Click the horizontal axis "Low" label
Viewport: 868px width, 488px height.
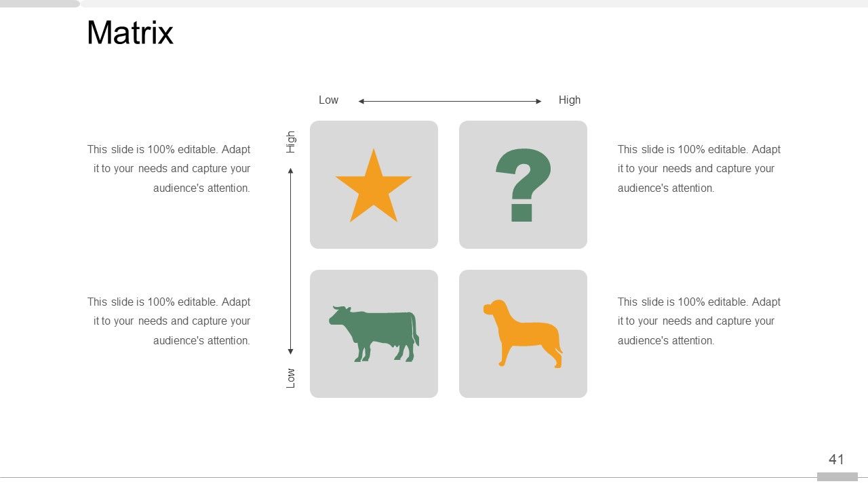click(328, 100)
